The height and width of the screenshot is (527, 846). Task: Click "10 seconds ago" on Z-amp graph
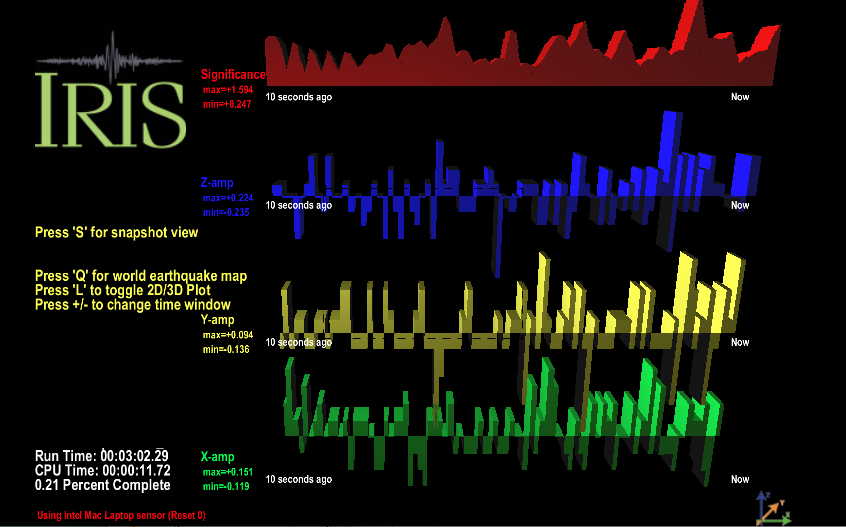[298, 206]
